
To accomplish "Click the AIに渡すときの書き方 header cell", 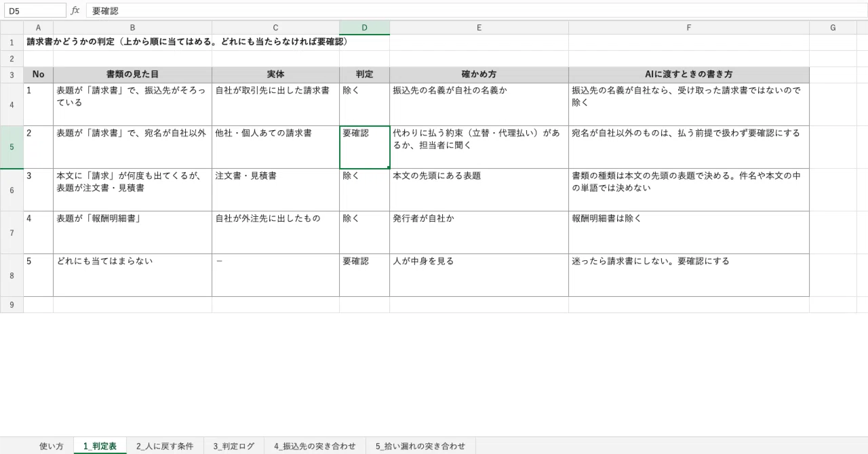I will click(x=688, y=75).
